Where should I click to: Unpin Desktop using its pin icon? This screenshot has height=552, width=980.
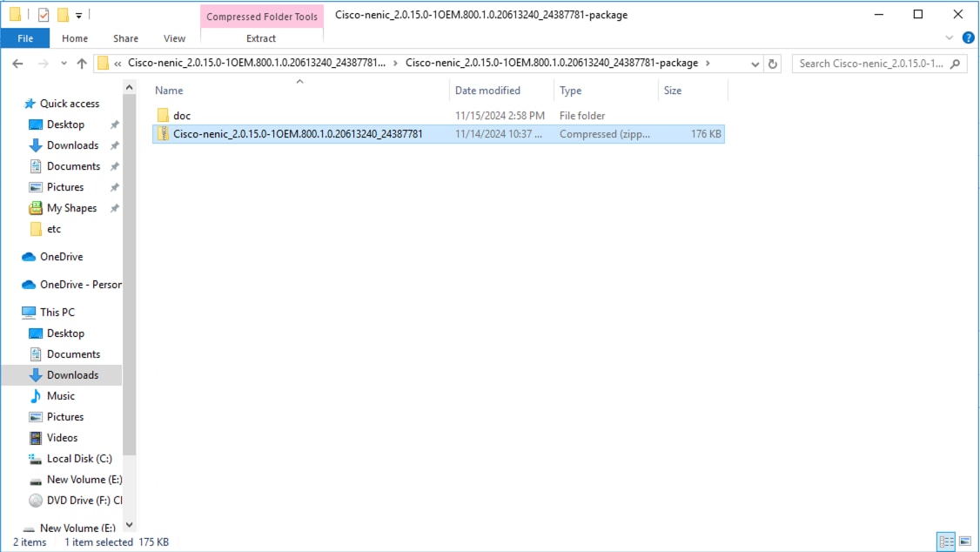[x=114, y=125]
